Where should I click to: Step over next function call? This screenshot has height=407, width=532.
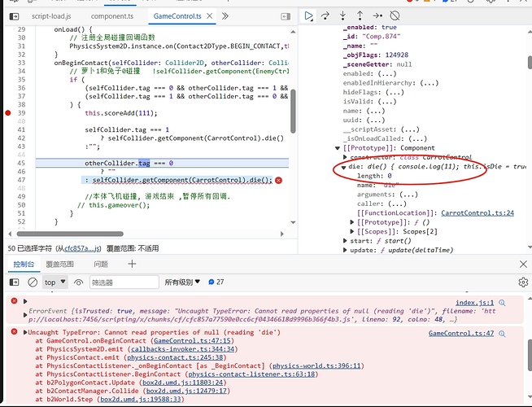[325, 16]
